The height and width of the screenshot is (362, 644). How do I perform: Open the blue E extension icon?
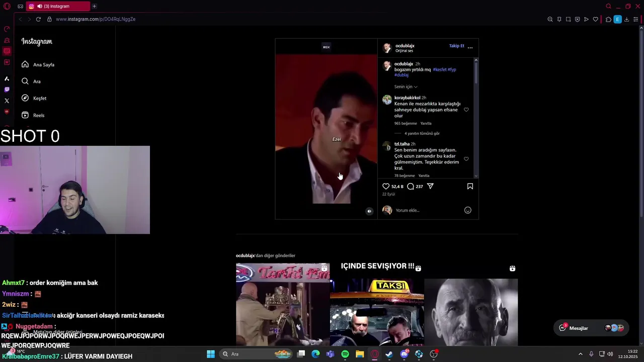(617, 19)
